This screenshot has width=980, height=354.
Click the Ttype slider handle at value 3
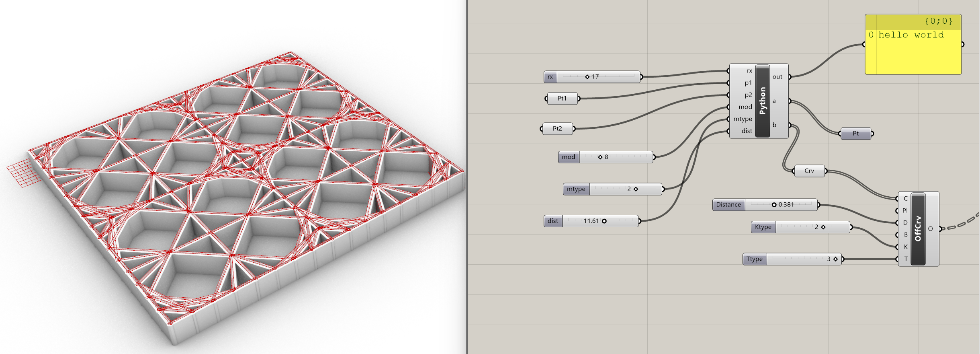[835, 259]
